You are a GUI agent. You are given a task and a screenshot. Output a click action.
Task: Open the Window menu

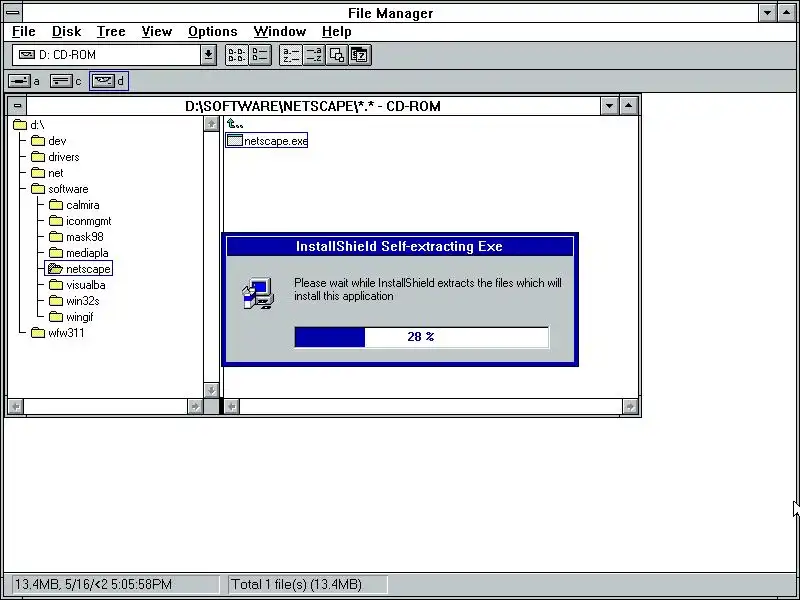280,32
